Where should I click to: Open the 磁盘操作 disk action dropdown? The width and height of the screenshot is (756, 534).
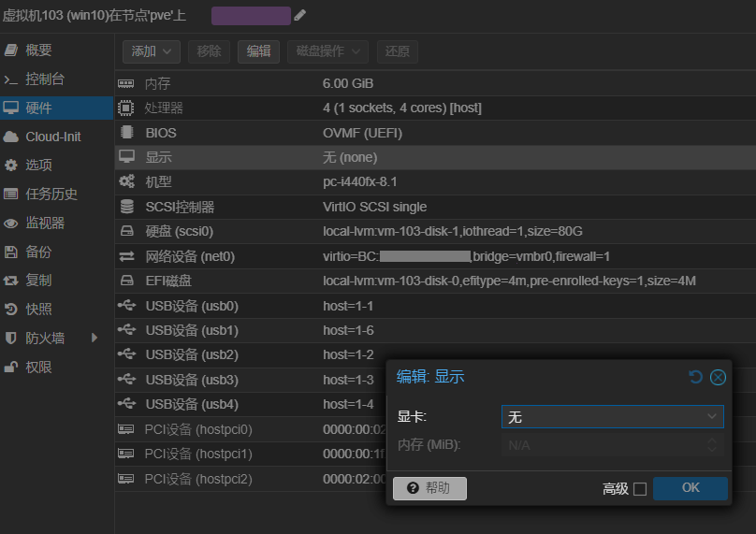(327, 51)
